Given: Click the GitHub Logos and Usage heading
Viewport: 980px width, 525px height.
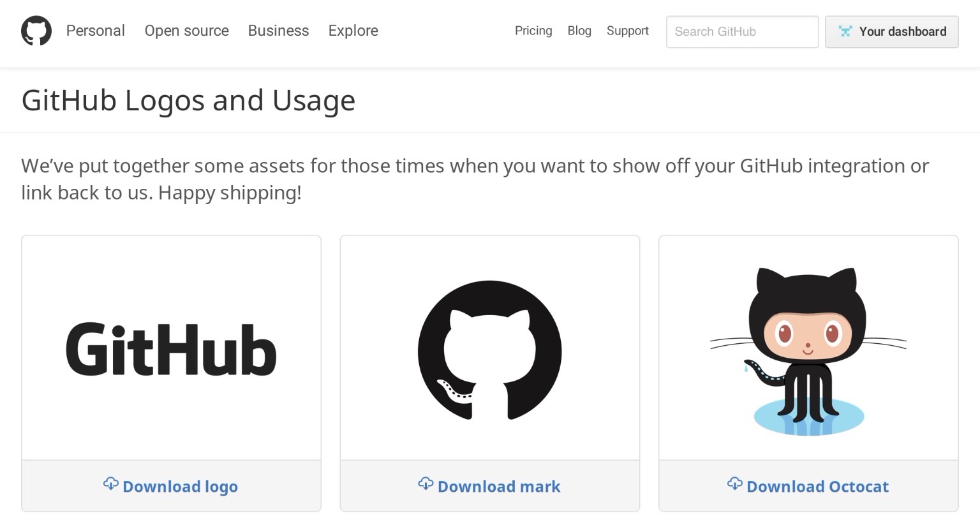Looking at the screenshot, I should [188, 100].
